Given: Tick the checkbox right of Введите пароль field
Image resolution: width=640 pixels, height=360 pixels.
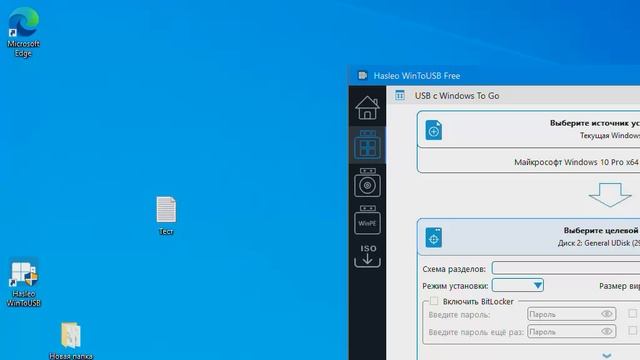Looking at the screenshot, I should coord(633,314).
